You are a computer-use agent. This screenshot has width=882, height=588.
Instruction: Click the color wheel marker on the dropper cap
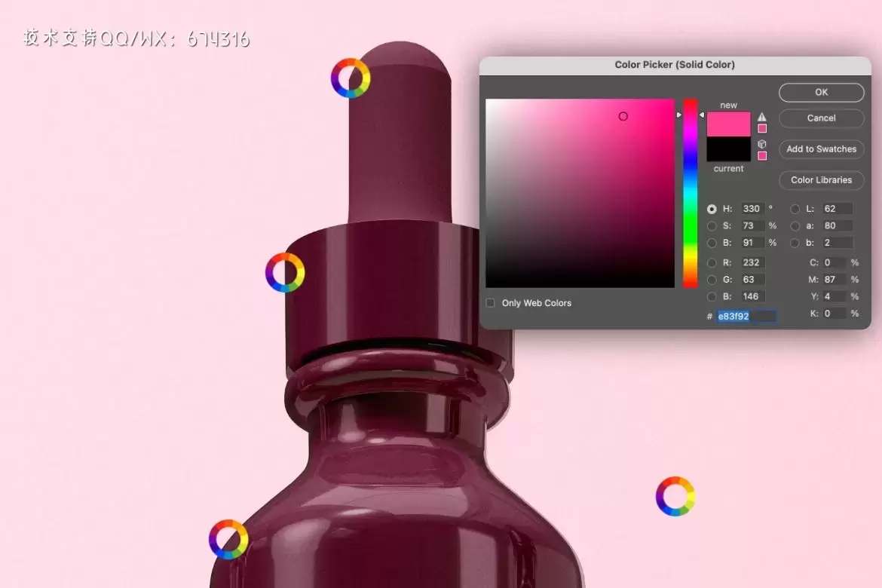pyautogui.click(x=351, y=78)
